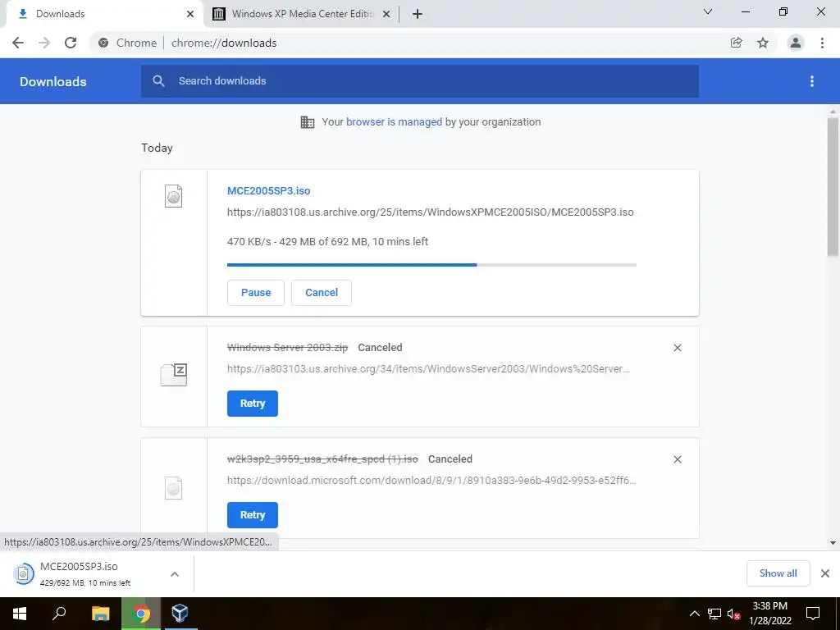Open the 'browser is managed' link
Screen dimensions: 840x630
tap(394, 122)
